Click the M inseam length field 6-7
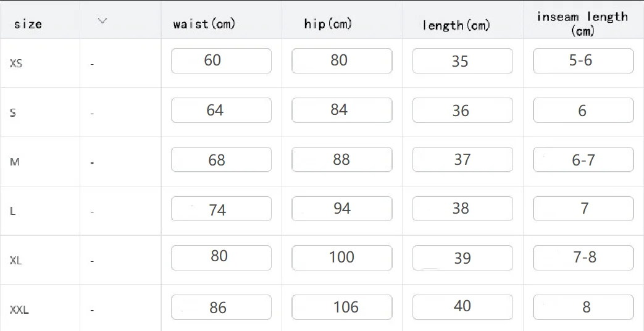Screen dimensions: 644x331 pos(583,159)
